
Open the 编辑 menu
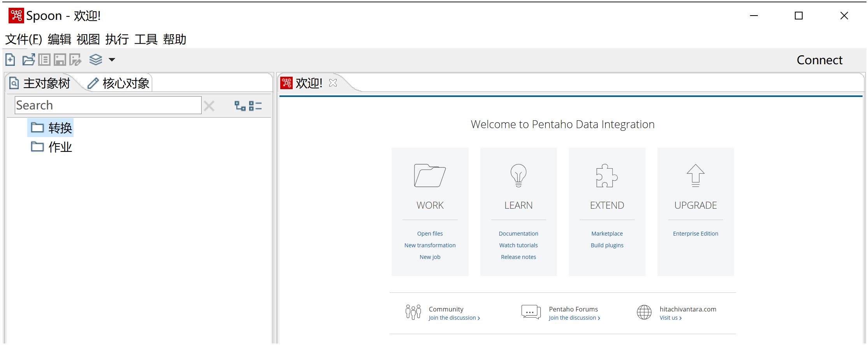[60, 39]
